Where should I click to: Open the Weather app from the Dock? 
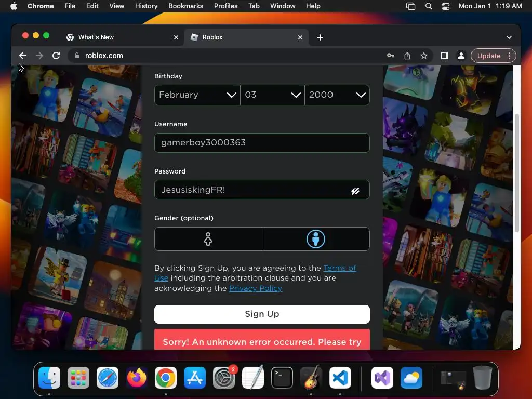point(411,378)
